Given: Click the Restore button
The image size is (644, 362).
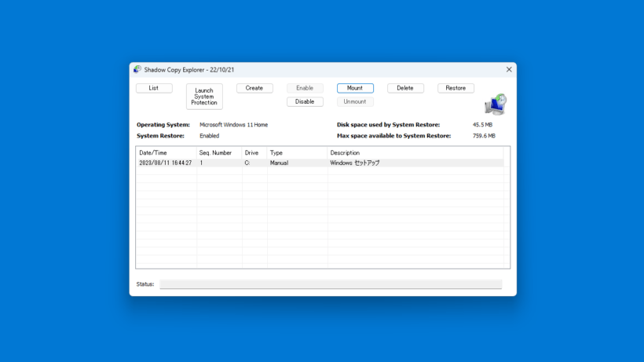Looking at the screenshot, I should click(x=456, y=88).
